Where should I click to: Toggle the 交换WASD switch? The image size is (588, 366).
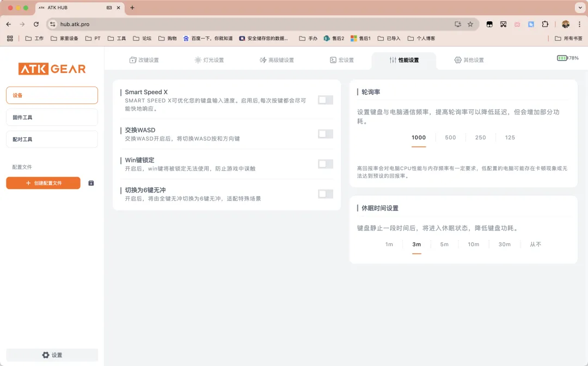(x=325, y=134)
